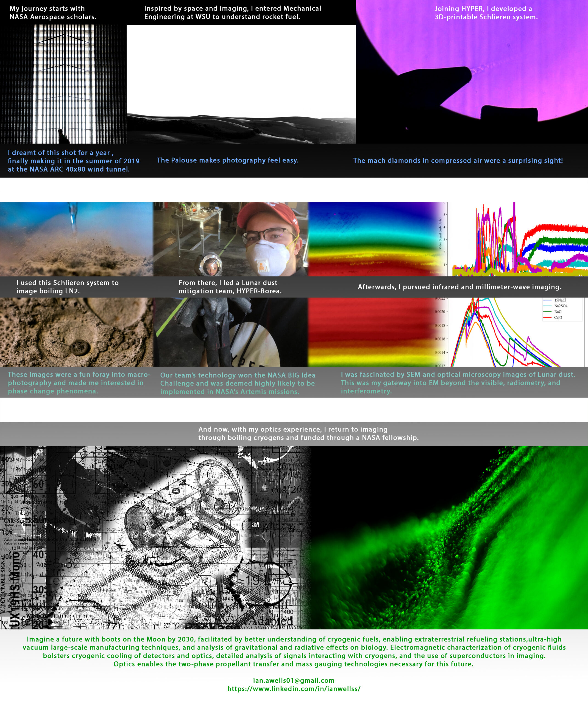Click the 15NaCl legend entry in chart
Screen dimensions: 588x703
coord(560,300)
